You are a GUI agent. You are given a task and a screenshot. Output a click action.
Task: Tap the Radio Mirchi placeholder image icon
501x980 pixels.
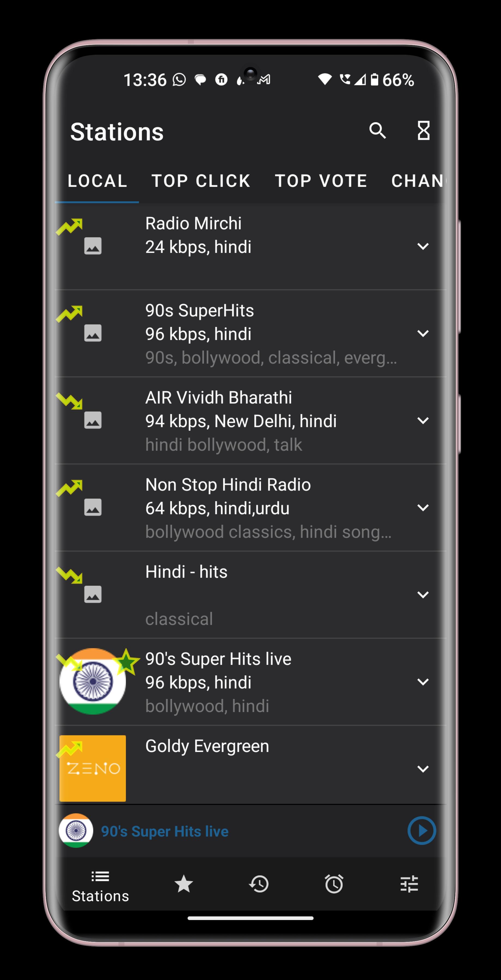point(93,246)
